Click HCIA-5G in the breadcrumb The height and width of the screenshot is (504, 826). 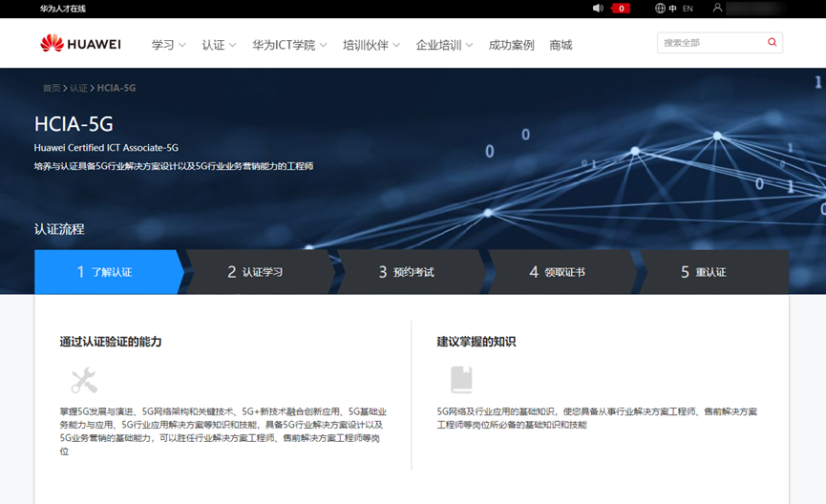tap(116, 88)
